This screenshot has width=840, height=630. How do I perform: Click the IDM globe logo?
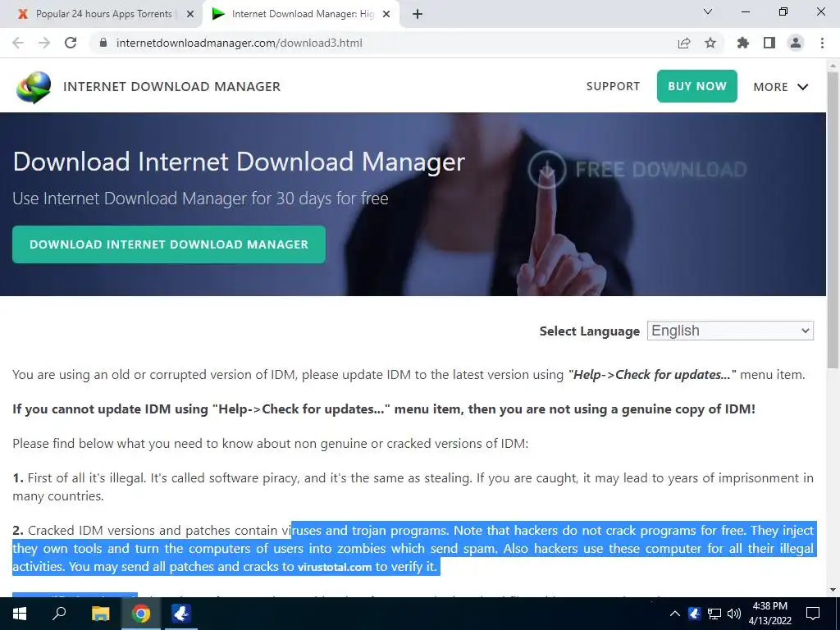(x=34, y=87)
